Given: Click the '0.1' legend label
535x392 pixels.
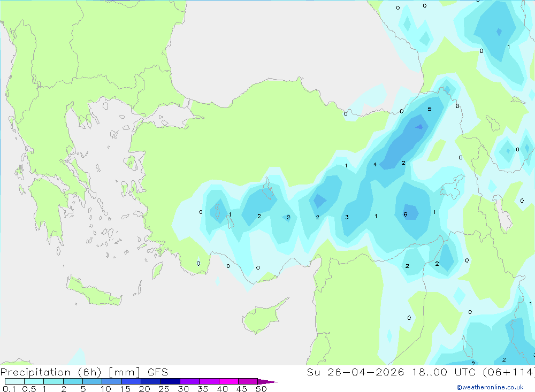Looking at the screenshot, I should tap(9, 389).
